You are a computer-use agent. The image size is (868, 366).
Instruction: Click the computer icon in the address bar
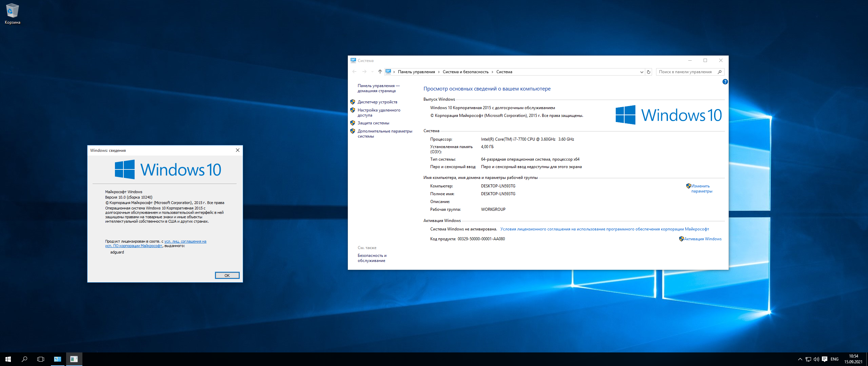click(388, 72)
